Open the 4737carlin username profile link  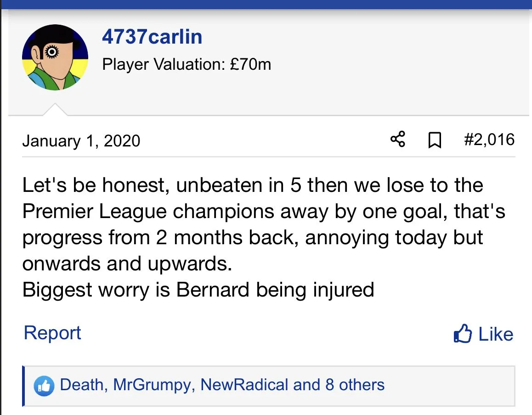152,37
